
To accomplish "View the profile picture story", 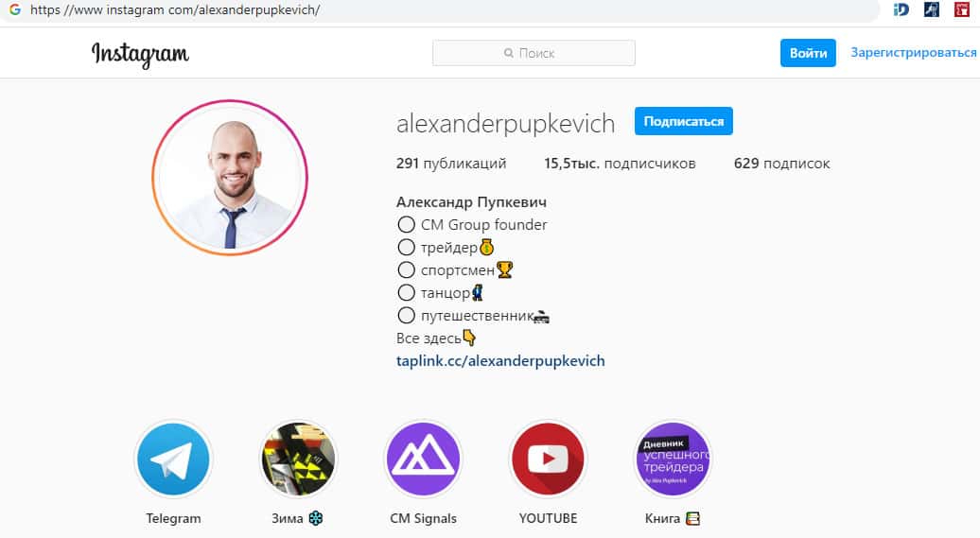I will pos(230,178).
